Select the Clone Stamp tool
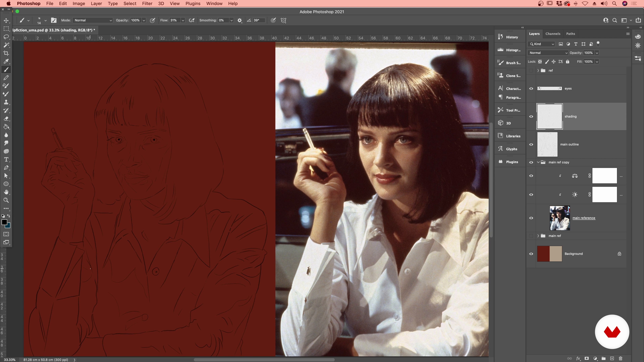Screen dimensions: 644x362 click(x=6, y=102)
